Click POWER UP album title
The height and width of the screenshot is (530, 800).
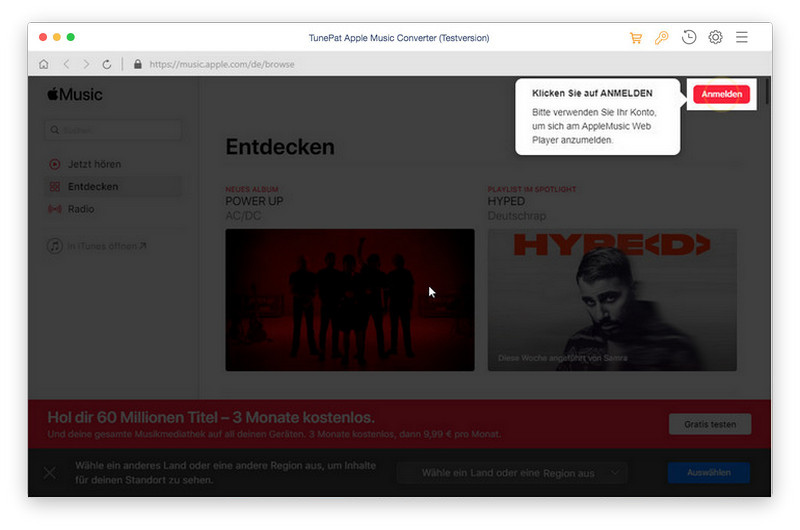(x=254, y=201)
